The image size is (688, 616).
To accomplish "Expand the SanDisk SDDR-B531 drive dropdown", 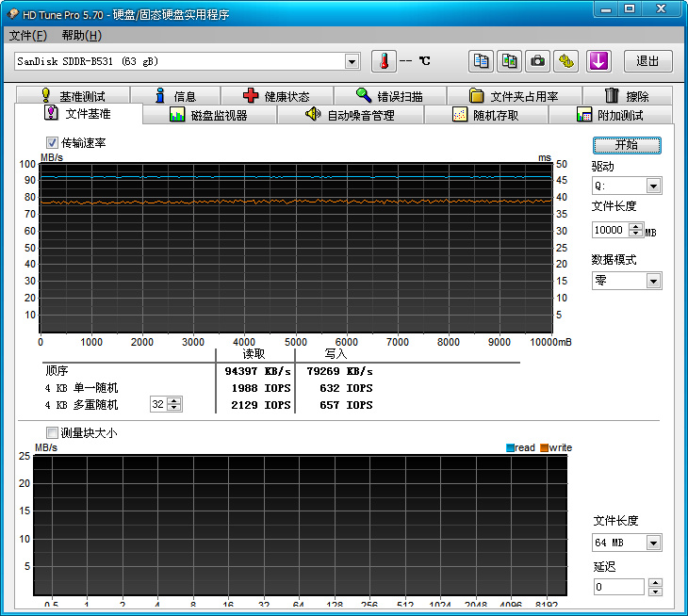I will 352,61.
